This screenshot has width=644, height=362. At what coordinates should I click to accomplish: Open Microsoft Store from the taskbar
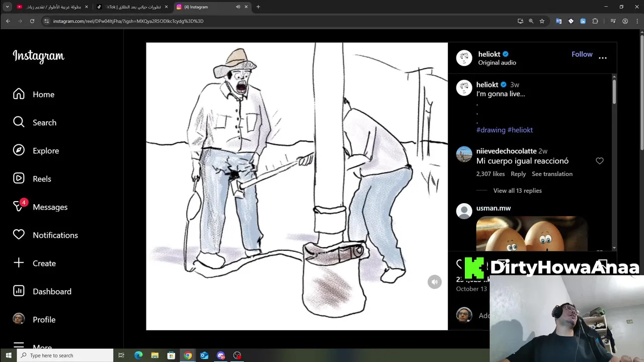171,355
